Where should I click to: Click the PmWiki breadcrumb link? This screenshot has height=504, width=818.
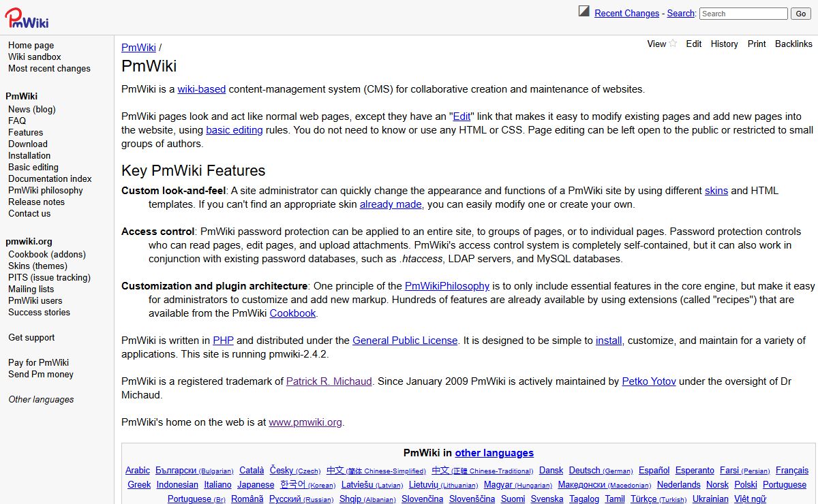(138, 48)
